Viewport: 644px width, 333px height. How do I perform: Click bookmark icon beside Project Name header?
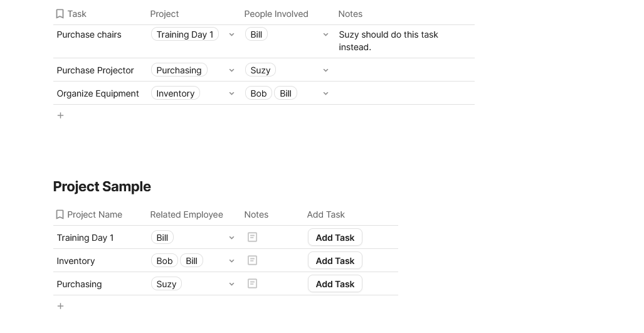tap(60, 214)
